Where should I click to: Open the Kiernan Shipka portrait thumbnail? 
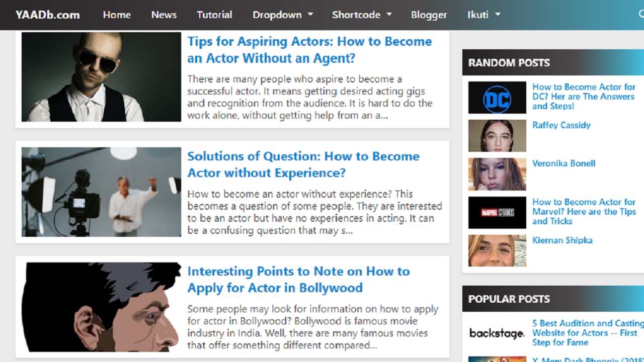click(497, 251)
